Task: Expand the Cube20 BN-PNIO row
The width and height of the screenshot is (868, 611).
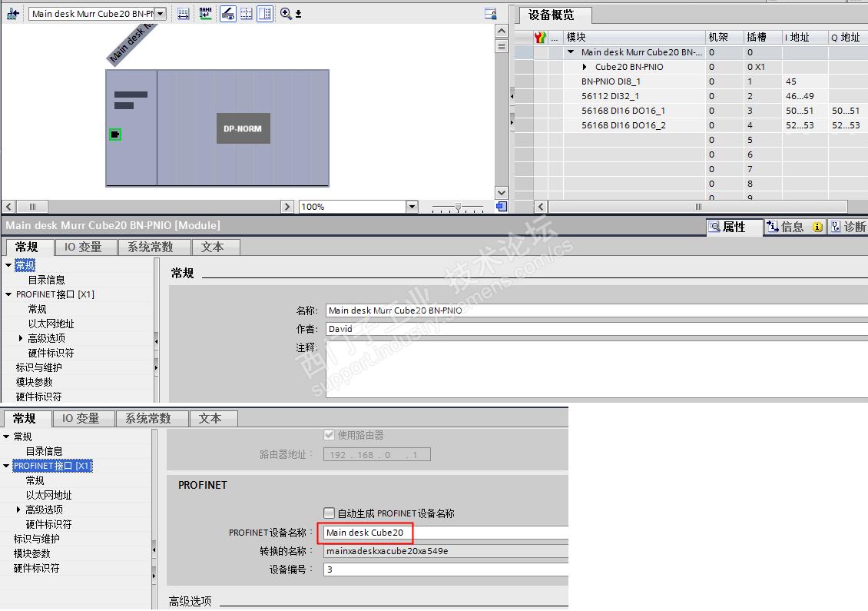Action: pos(585,66)
